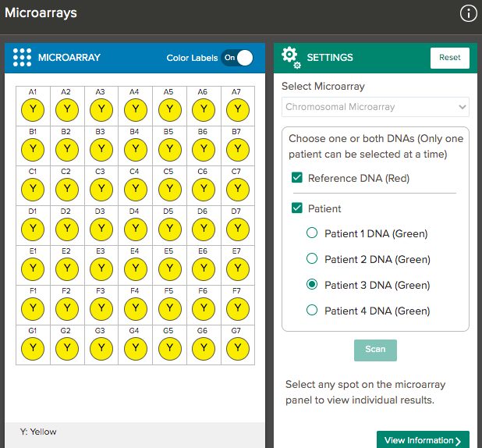Select microarray spot A7
This screenshot has width=482, height=448.
(238, 110)
